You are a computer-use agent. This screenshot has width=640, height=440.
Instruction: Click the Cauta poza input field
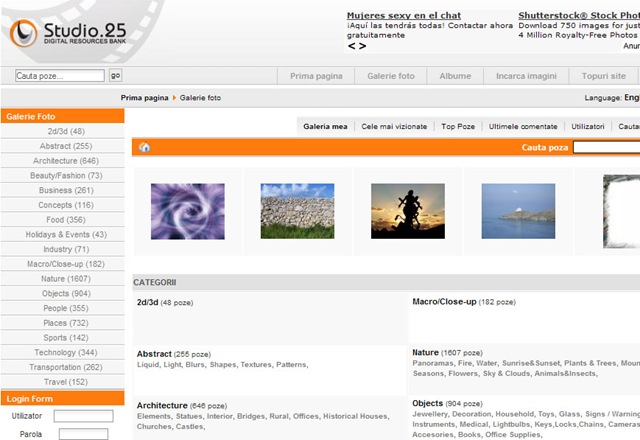[x=607, y=147]
